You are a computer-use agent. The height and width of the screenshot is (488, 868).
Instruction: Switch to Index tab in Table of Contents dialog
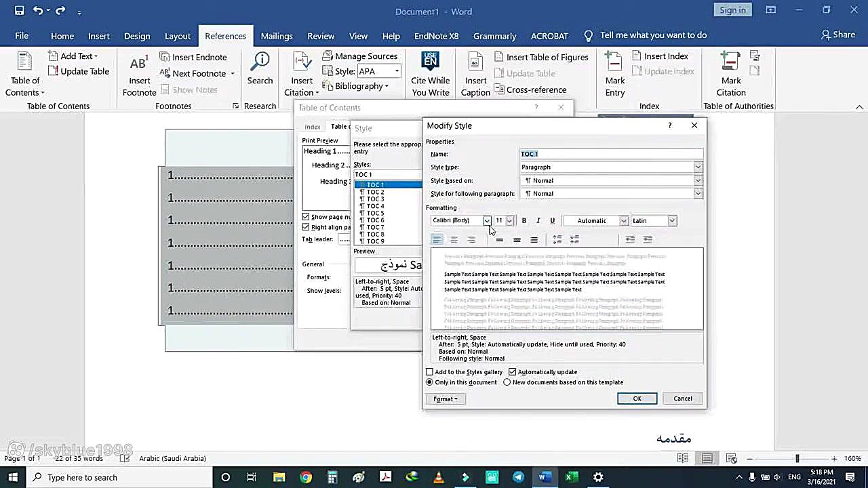pos(312,127)
